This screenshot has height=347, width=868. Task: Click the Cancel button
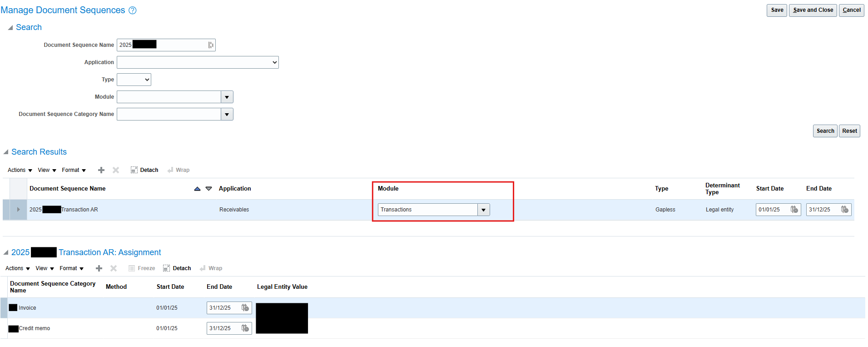852,10
